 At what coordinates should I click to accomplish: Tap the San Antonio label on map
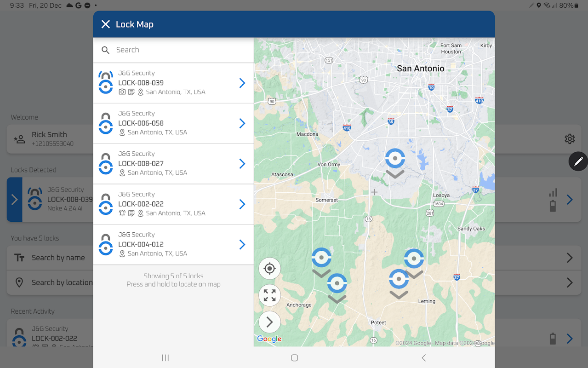(420, 69)
